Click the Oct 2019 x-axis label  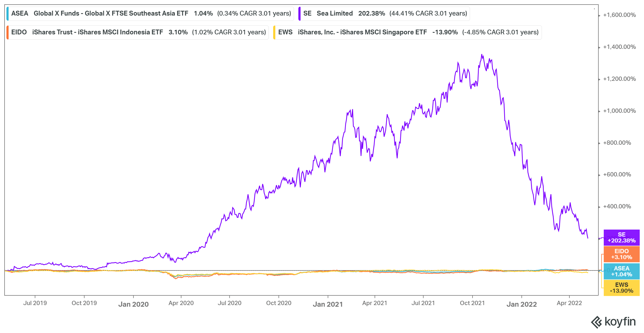(84, 303)
